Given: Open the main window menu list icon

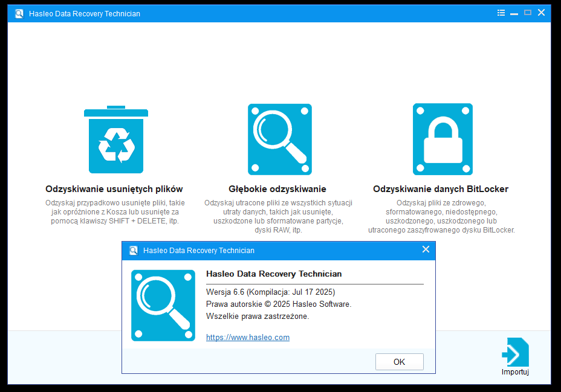Looking at the screenshot, I should pyautogui.click(x=501, y=13).
